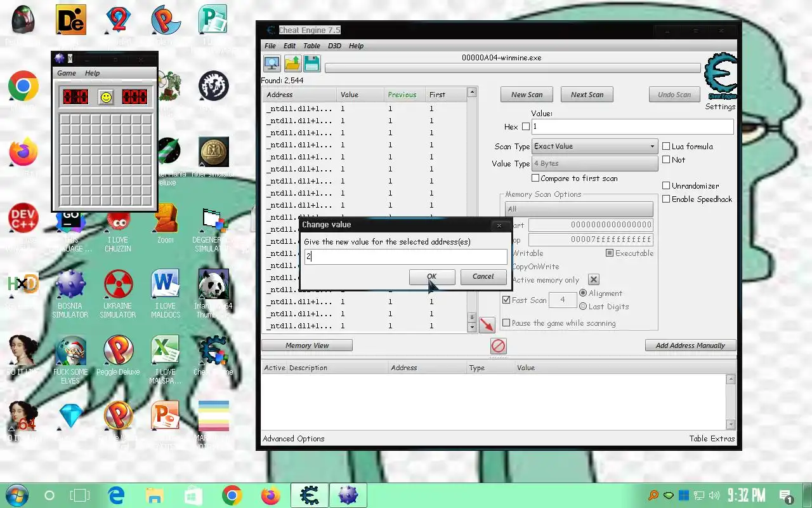Click OK in the Change value dialog

pyautogui.click(x=432, y=276)
